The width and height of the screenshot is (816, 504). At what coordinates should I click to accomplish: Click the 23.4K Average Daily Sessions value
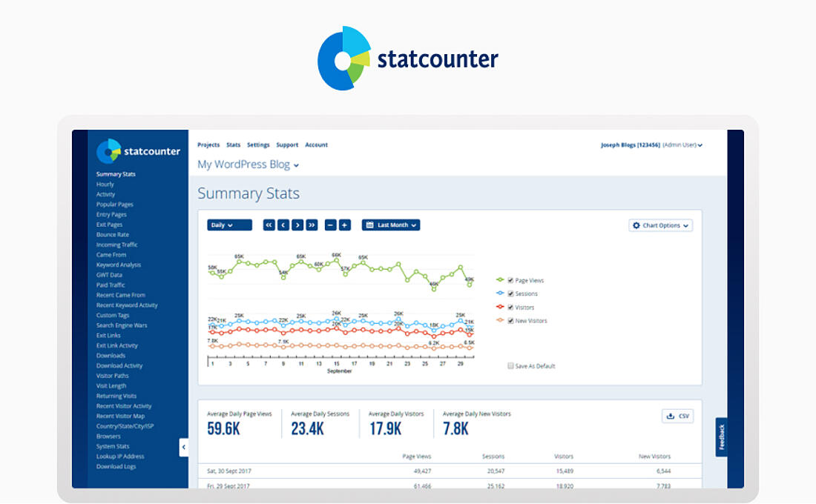click(x=307, y=429)
